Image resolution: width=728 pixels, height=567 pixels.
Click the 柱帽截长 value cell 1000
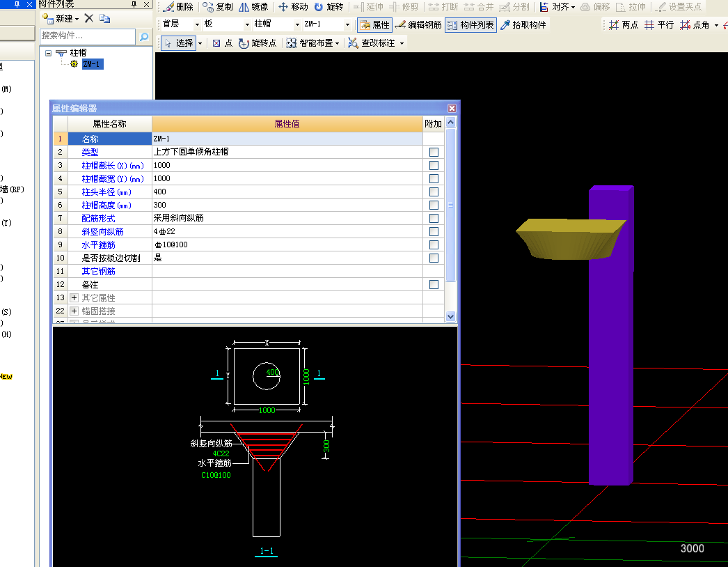[x=287, y=166]
